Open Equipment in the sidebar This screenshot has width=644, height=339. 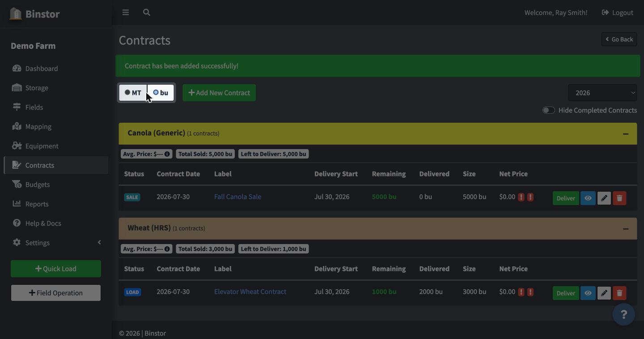tap(56, 146)
